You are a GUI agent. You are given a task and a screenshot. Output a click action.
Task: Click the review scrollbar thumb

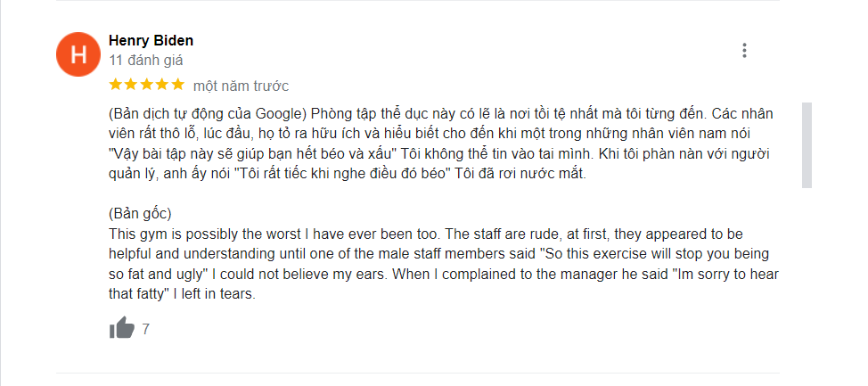(x=807, y=143)
